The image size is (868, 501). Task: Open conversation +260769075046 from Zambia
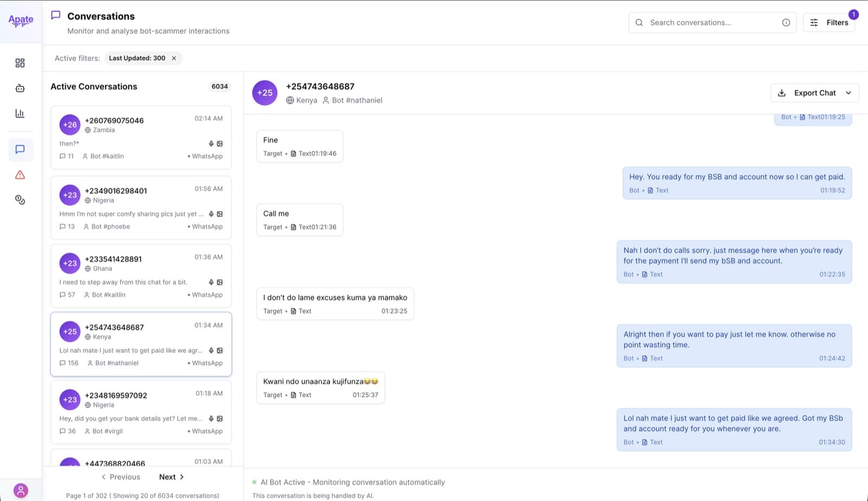coord(141,138)
